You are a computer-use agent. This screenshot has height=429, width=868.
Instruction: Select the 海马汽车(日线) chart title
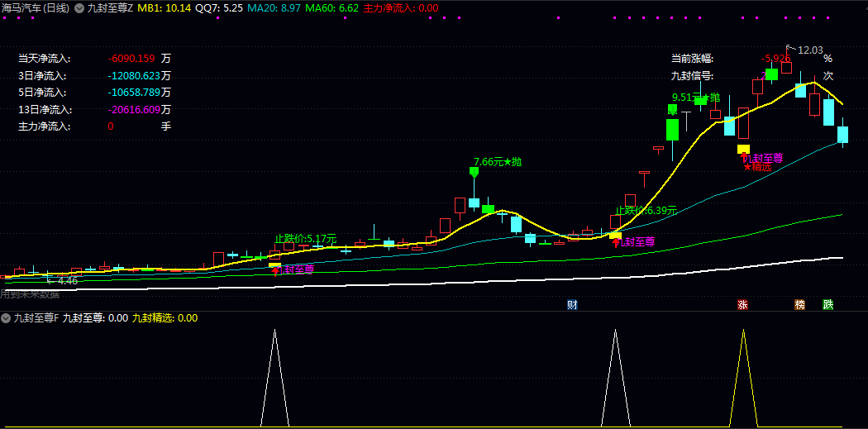35,8
